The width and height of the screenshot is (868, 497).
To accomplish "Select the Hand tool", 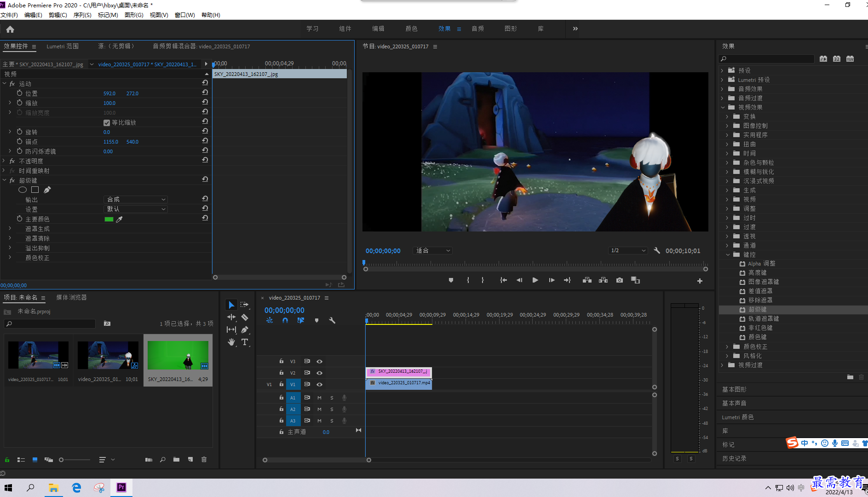I will pyautogui.click(x=231, y=342).
